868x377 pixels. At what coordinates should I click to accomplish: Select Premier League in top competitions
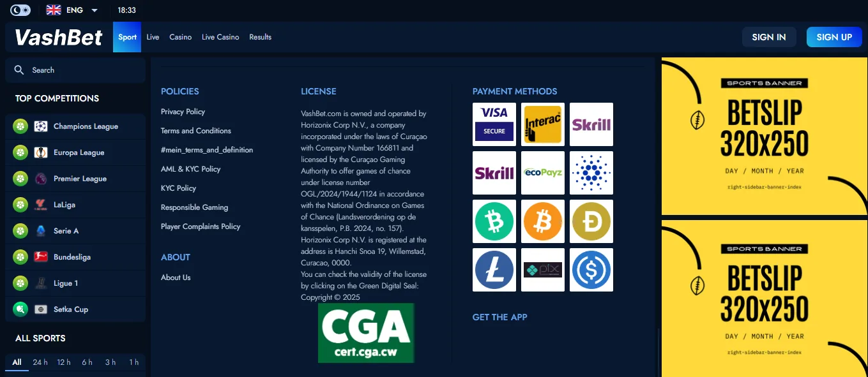coord(75,179)
